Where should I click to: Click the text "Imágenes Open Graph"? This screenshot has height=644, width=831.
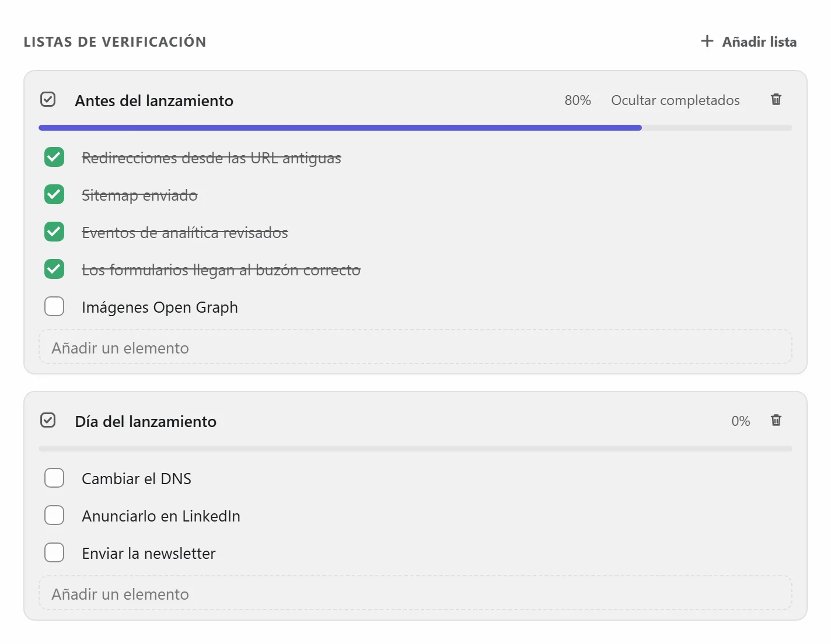[160, 307]
